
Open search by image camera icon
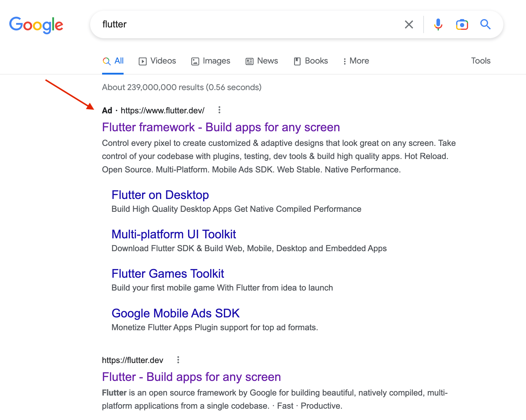462,24
